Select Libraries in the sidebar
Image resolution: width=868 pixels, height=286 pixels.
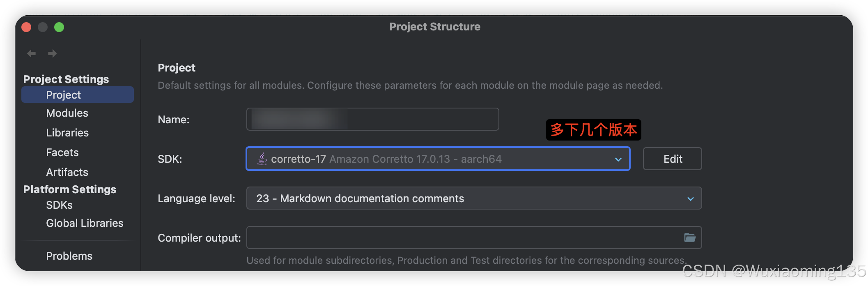coord(67,132)
